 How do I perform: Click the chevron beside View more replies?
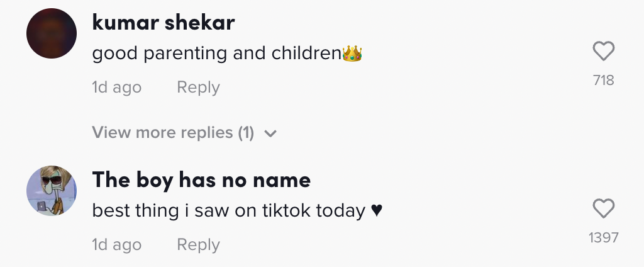(271, 133)
